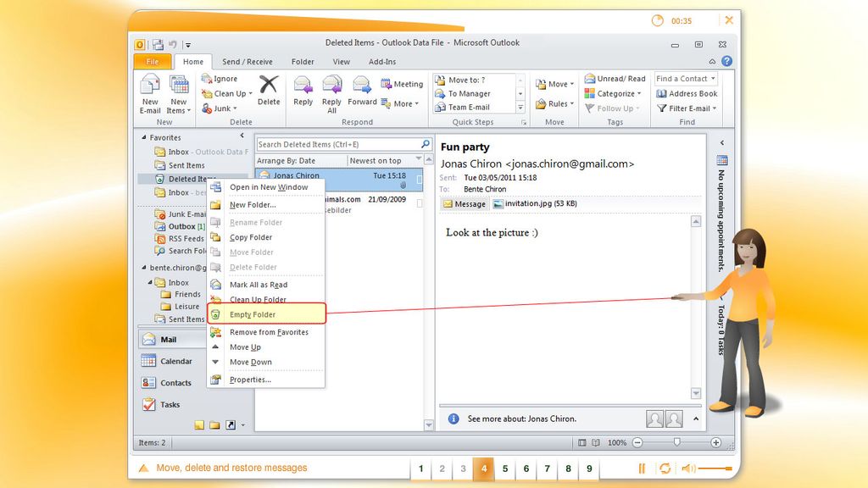The width and height of the screenshot is (868, 488).
Task: Click the To Manager quick step
Action: click(x=469, y=93)
